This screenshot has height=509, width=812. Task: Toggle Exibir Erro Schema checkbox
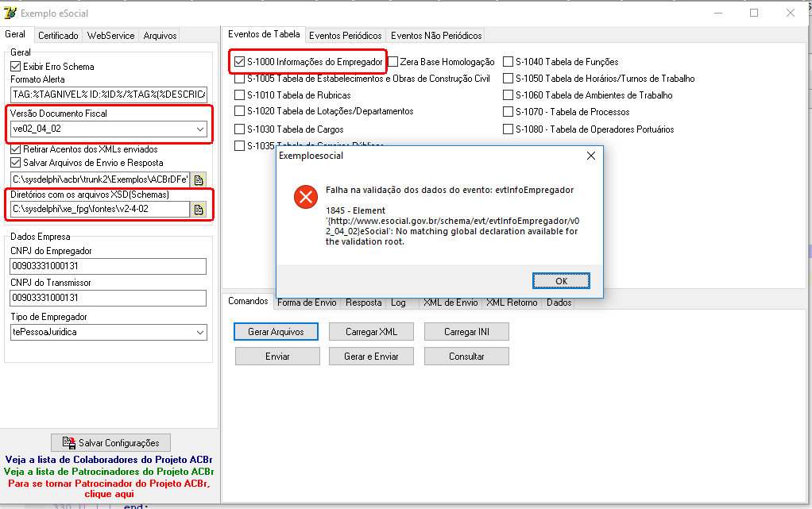(16, 66)
